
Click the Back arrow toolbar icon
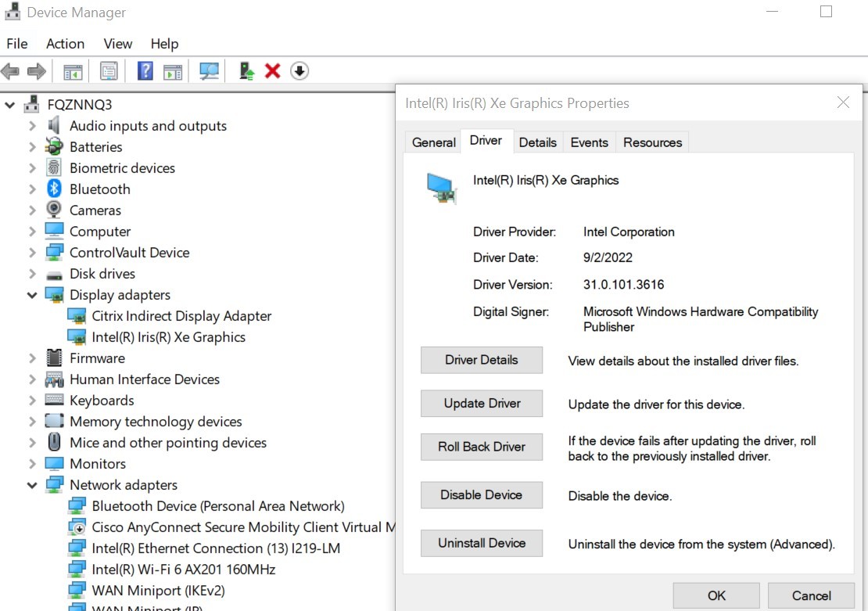(10, 71)
